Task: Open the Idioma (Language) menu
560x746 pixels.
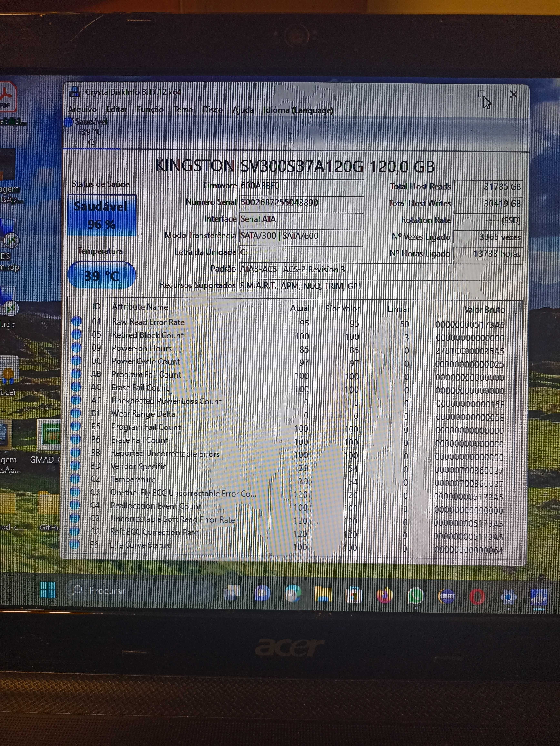Action: [x=298, y=110]
